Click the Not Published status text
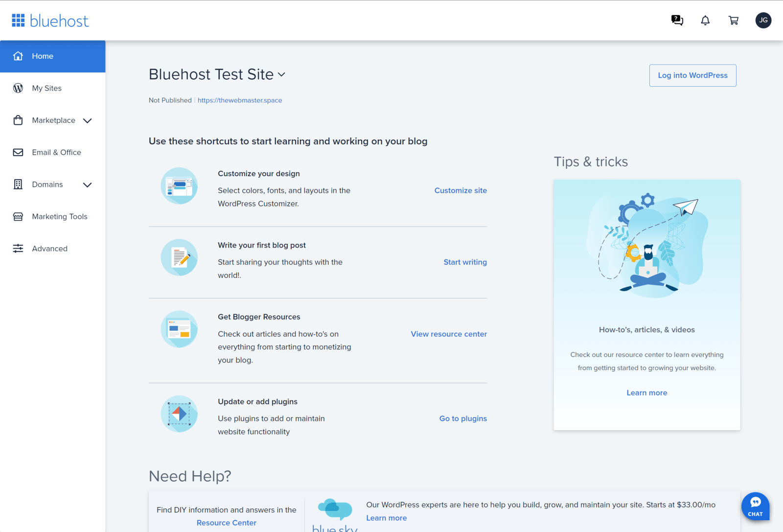Viewport: 783px width, 532px height. [170, 100]
